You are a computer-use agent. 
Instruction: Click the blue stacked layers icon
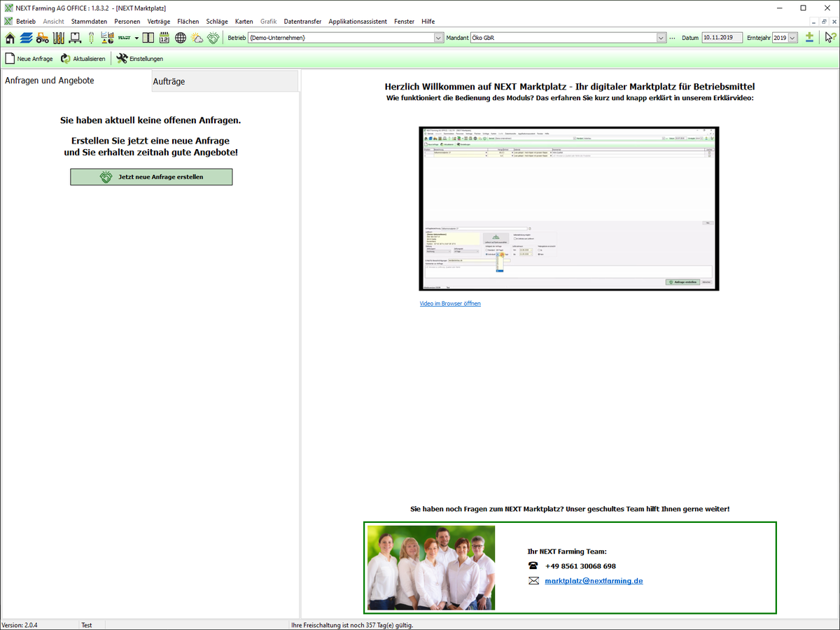(x=26, y=38)
